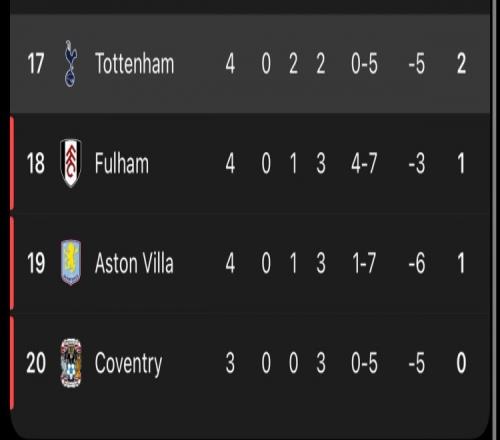The height and width of the screenshot is (440, 500).
Task: Click Coventry's points total of 0
Action: click(x=461, y=363)
